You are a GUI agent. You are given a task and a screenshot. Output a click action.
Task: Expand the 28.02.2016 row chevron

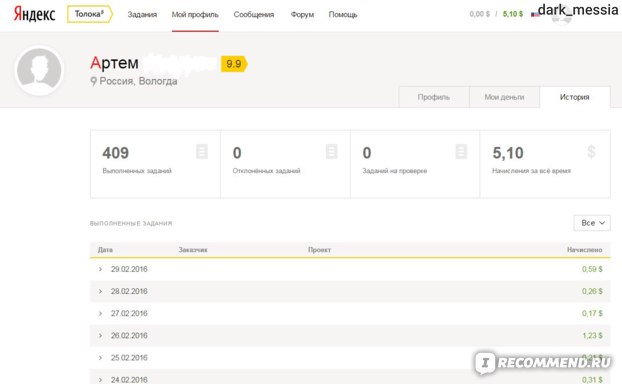point(100,292)
